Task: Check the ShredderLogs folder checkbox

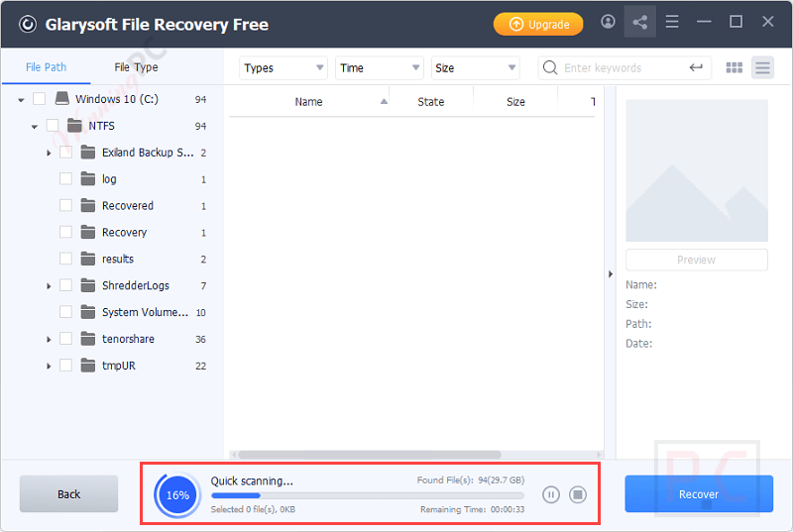Action: click(65, 285)
